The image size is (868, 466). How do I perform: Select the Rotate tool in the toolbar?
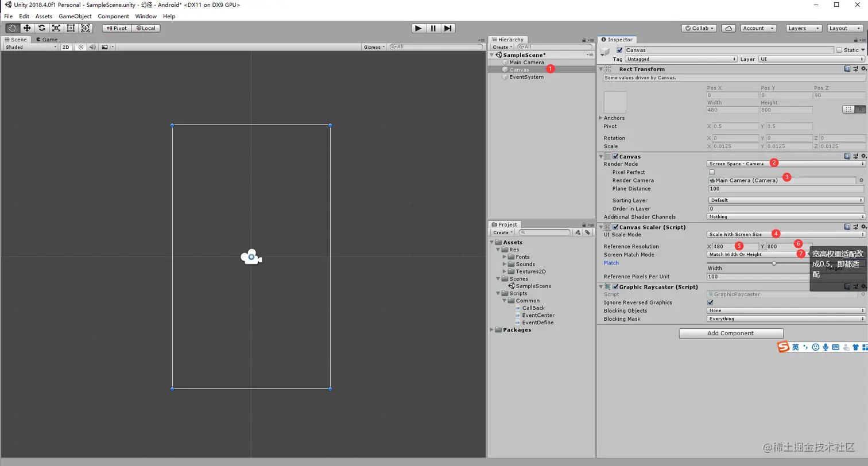click(42, 28)
